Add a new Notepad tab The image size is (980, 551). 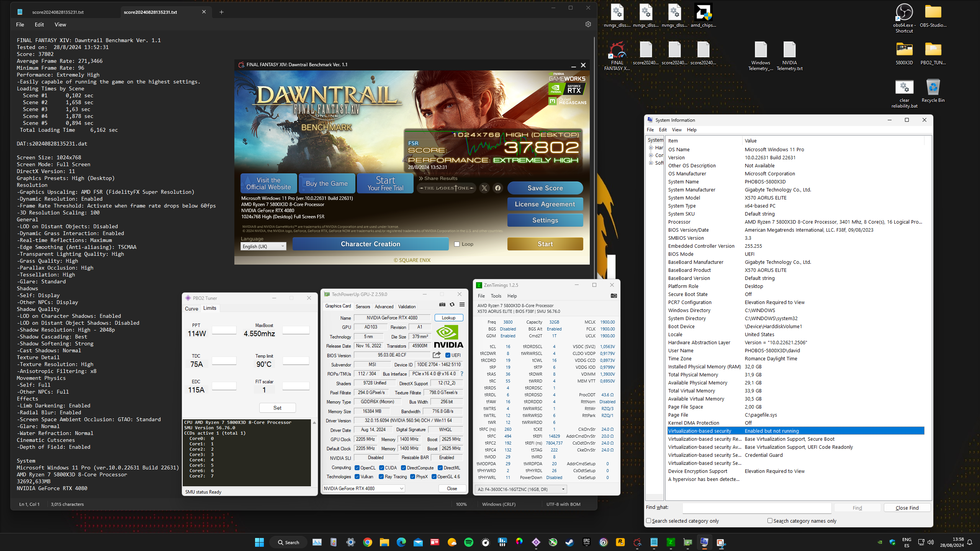pos(221,12)
